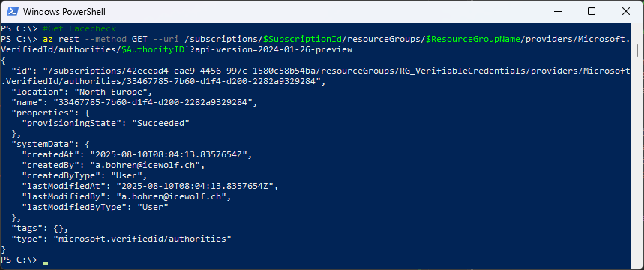Viewport: 644px width, 270px height.
Task: Click the lastModifiedAt timestamp value
Action: point(195,187)
